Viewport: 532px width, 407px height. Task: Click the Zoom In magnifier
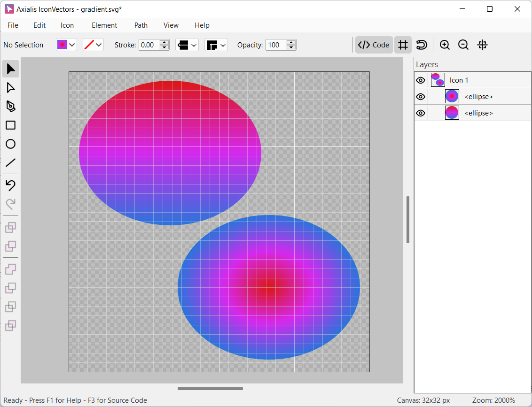(x=445, y=45)
